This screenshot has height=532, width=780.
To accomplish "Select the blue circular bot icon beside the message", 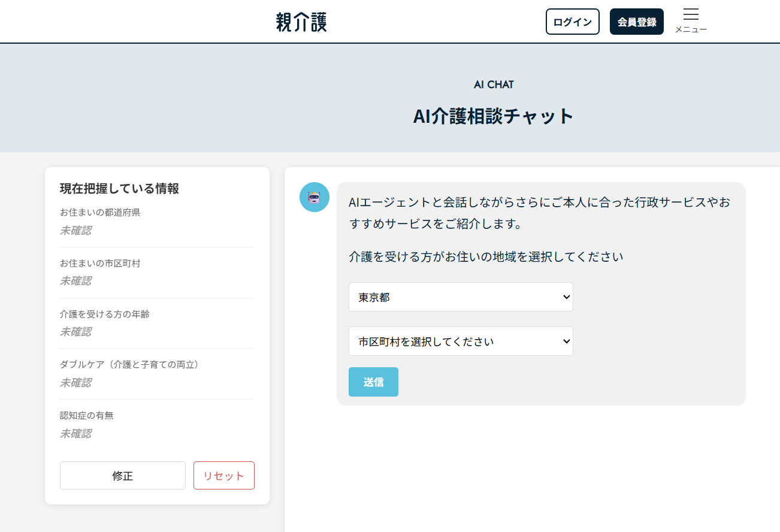I will [314, 197].
